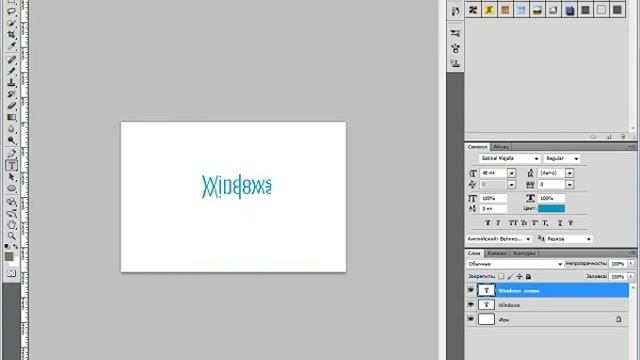Toggle lock transparent pixels
The image size is (640, 360).
(501, 276)
